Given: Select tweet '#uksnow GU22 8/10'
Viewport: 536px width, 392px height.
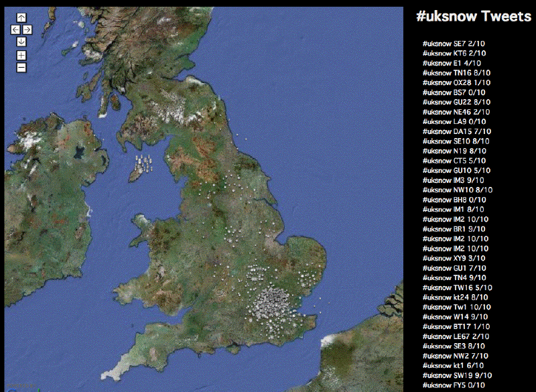Looking at the screenshot, I should [456, 102].
